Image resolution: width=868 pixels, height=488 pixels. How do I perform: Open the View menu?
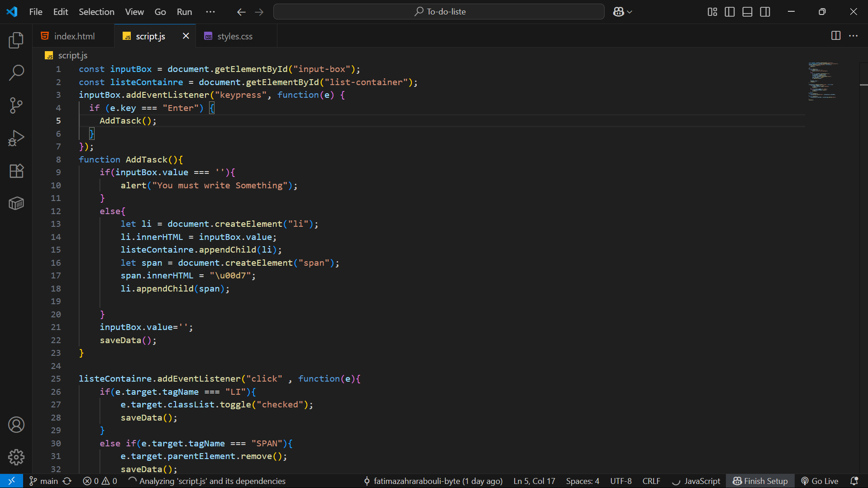click(x=134, y=12)
